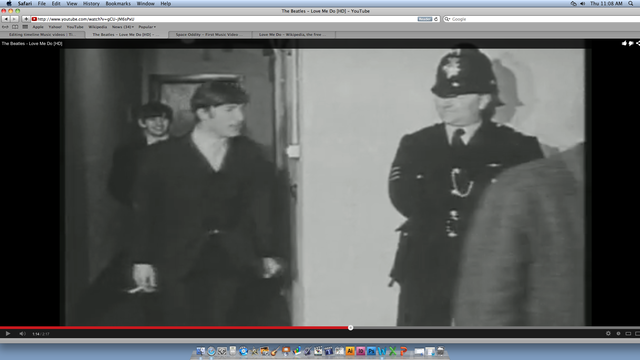Open Spotlight search magnifier icon

[x=631, y=4]
